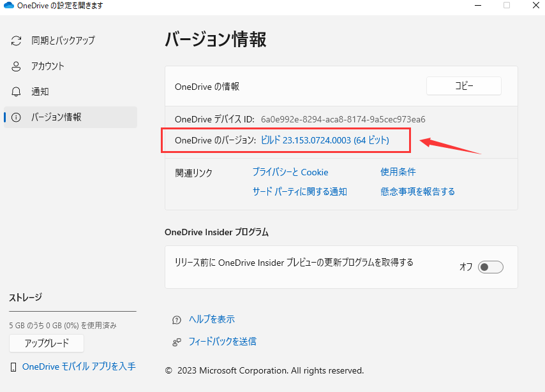Click the help question-mark icon
The width and height of the screenshot is (545, 392).
(x=177, y=319)
